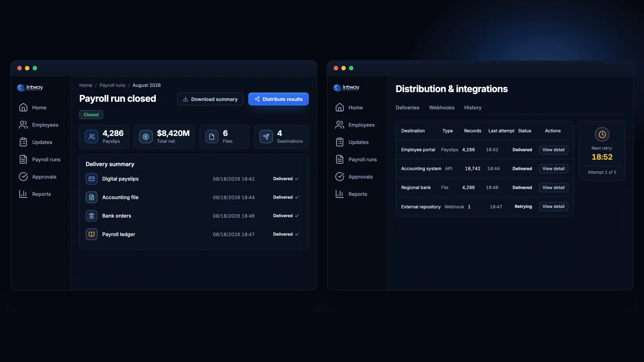Click Intway logo in Distribution & integrations window
The width and height of the screenshot is (644, 362).
[347, 87]
